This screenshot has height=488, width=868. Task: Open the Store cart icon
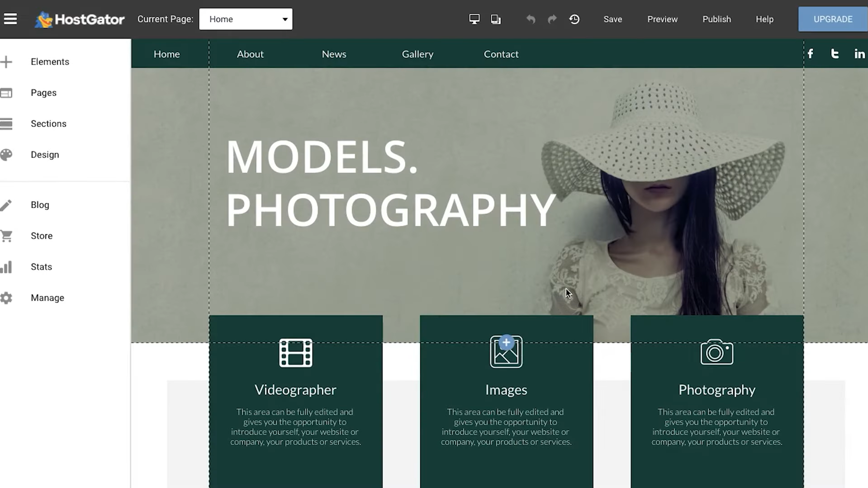point(7,236)
